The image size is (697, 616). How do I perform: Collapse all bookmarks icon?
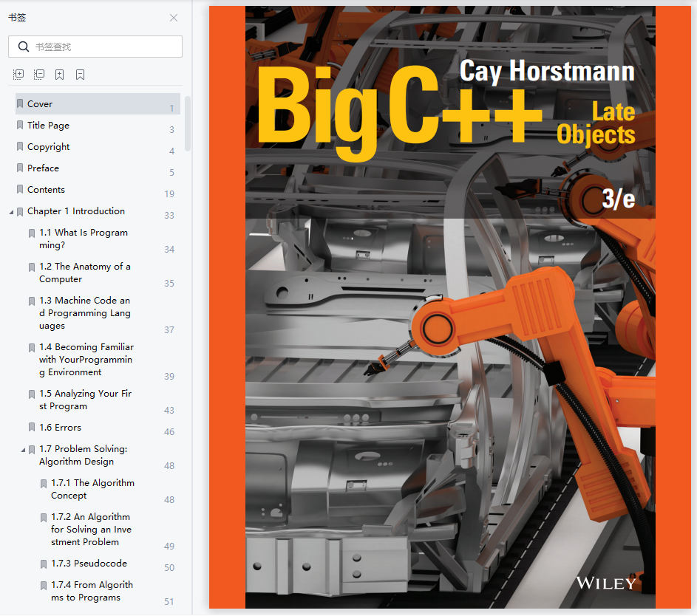(39, 74)
